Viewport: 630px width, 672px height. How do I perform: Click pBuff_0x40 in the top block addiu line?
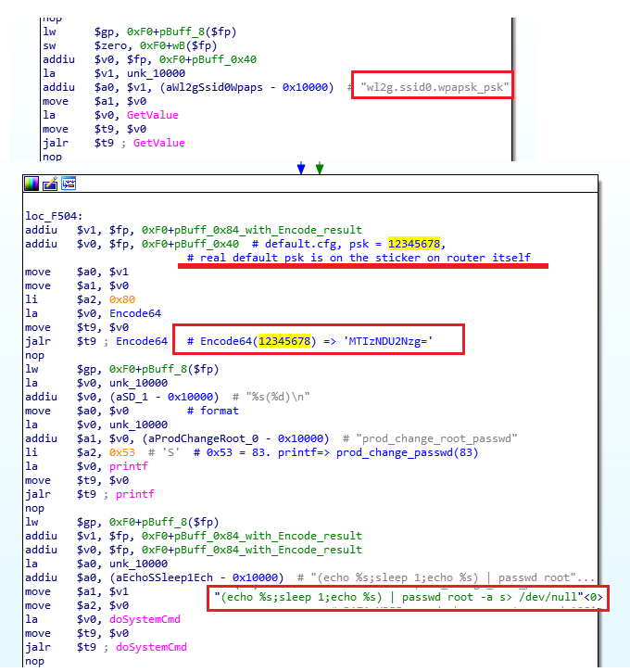(x=224, y=59)
